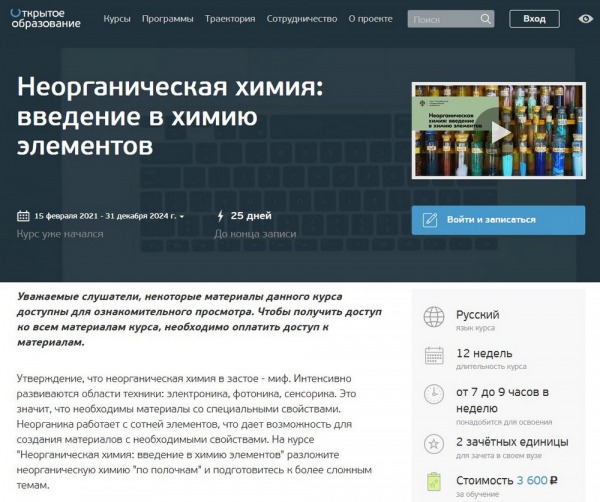Click the Русский language text
Screen dimensions: 600x502
click(x=478, y=315)
